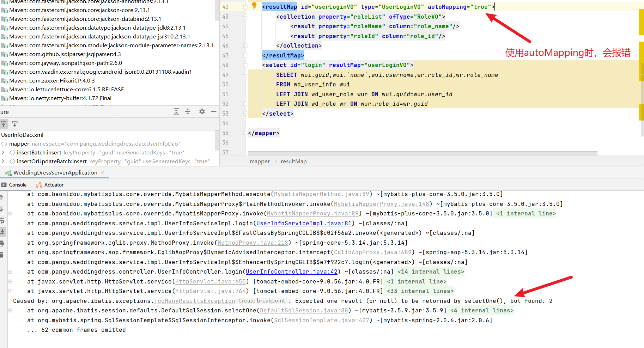This screenshot has height=348, width=644.
Task: Expand the folded '<14 internal lines>' section
Action: pos(431,272)
